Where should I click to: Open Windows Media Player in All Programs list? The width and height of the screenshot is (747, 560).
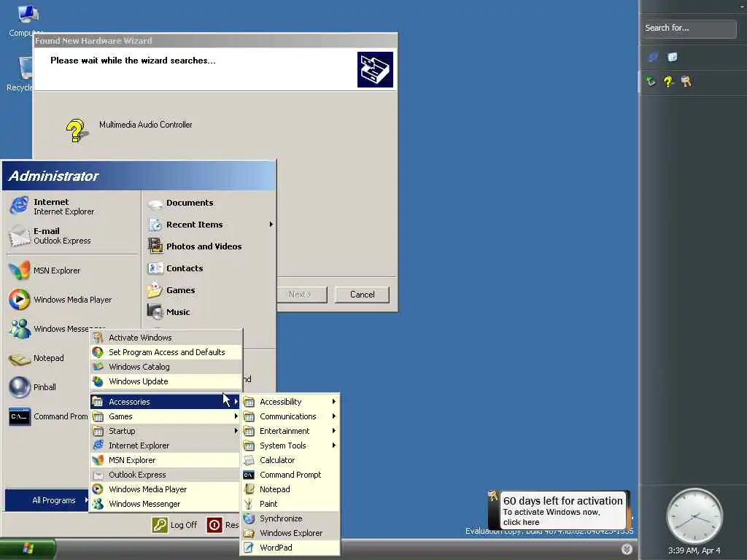pos(165,489)
